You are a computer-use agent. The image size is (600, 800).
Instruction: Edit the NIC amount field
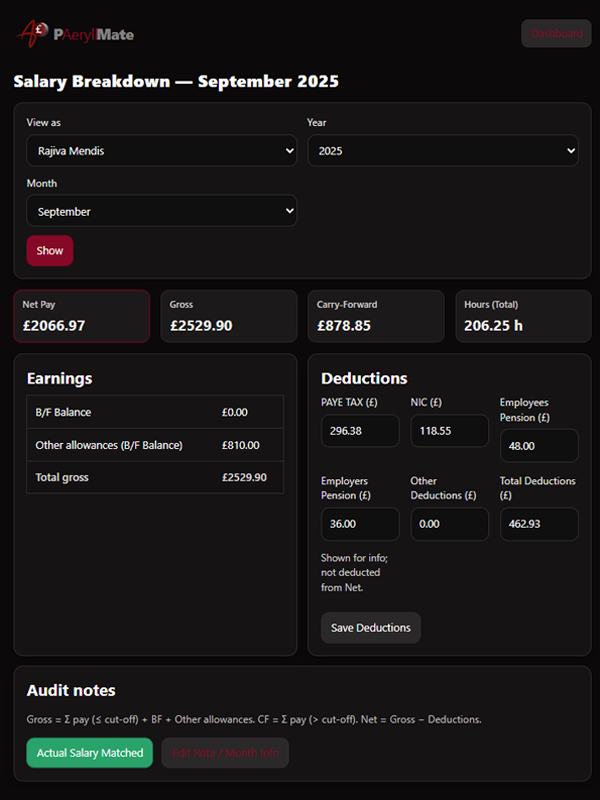pyautogui.click(x=449, y=431)
